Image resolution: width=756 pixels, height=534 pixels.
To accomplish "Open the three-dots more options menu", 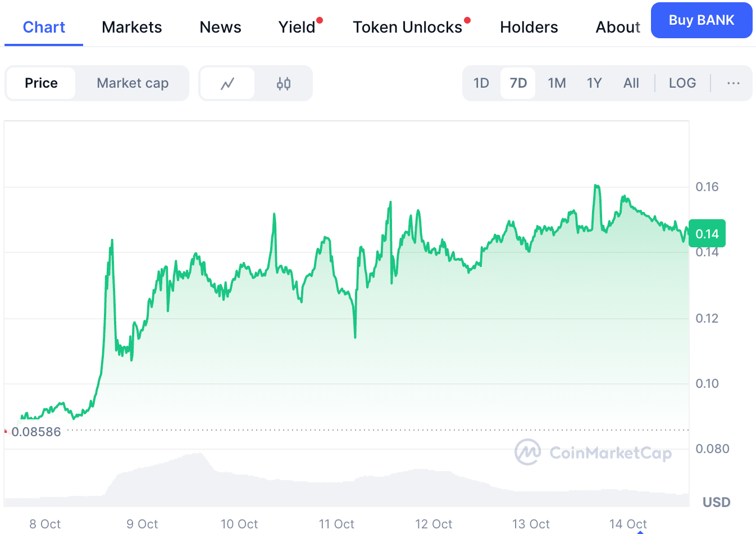I will [x=733, y=83].
